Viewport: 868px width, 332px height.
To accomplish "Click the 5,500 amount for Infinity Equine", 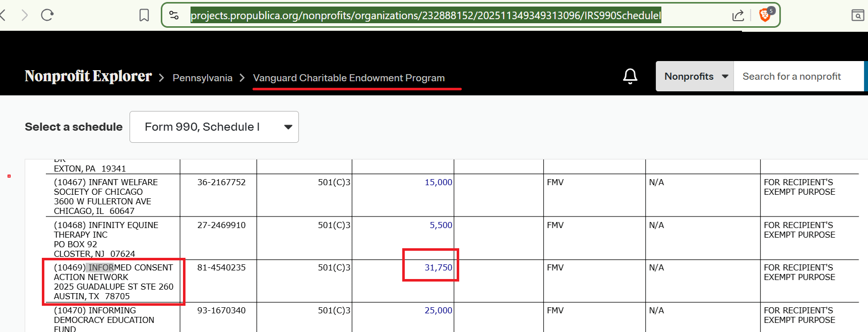I will tap(441, 225).
